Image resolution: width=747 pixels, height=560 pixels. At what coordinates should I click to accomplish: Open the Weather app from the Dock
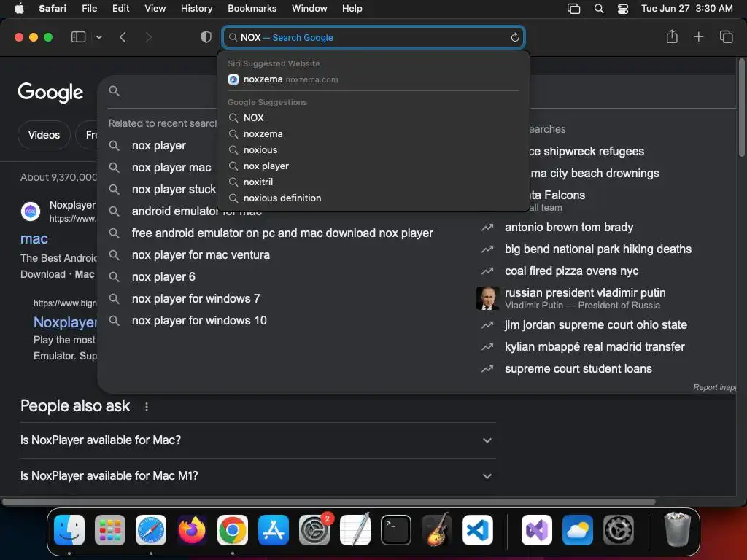[578, 529]
